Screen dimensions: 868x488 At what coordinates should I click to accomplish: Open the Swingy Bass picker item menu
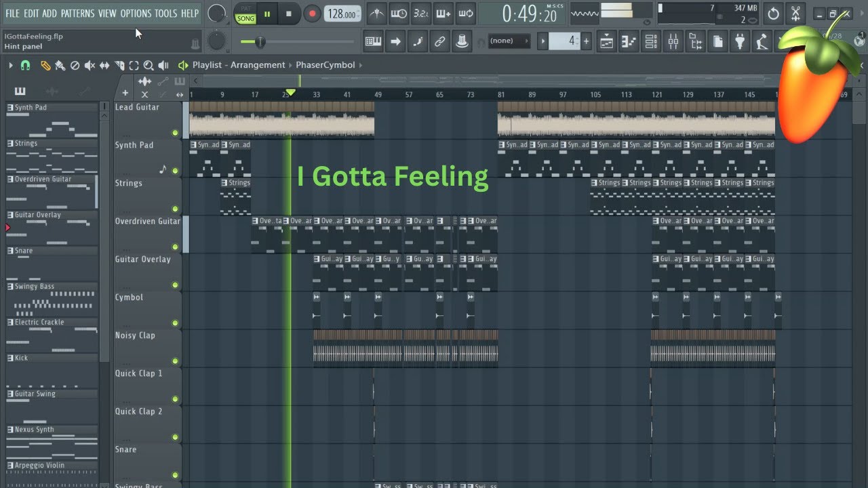coord(10,287)
